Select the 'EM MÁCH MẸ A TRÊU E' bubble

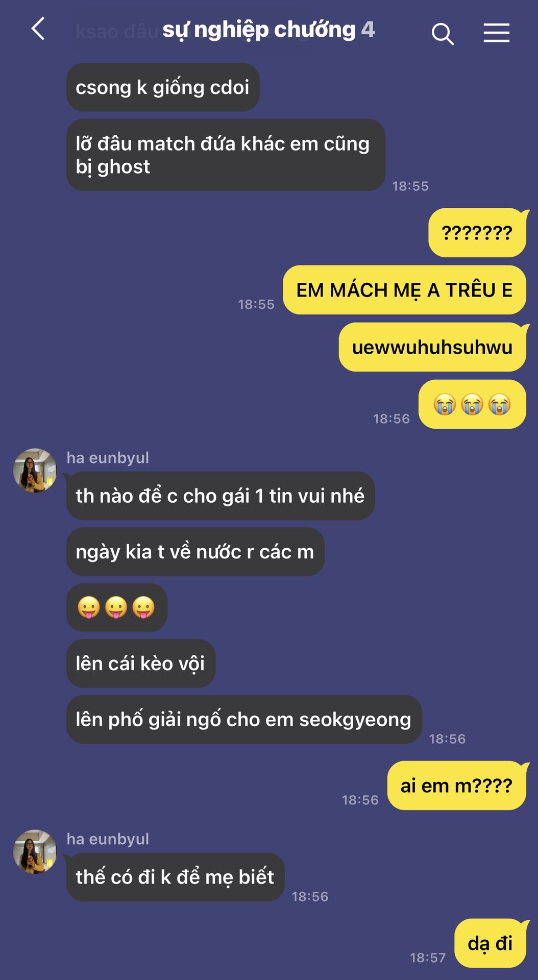[x=404, y=290]
